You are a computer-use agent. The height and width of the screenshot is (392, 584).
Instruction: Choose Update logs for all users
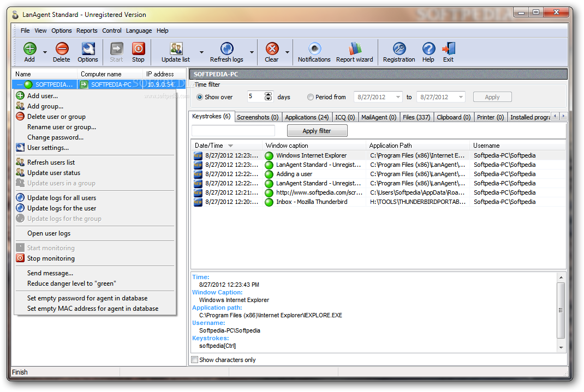pos(62,198)
